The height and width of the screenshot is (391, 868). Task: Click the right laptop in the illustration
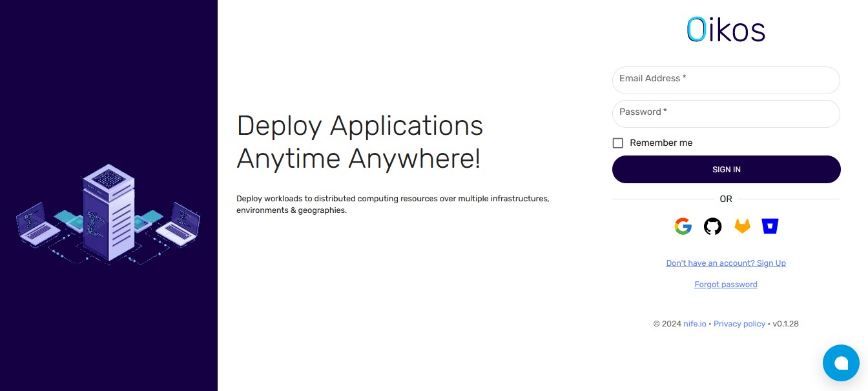[x=178, y=222]
